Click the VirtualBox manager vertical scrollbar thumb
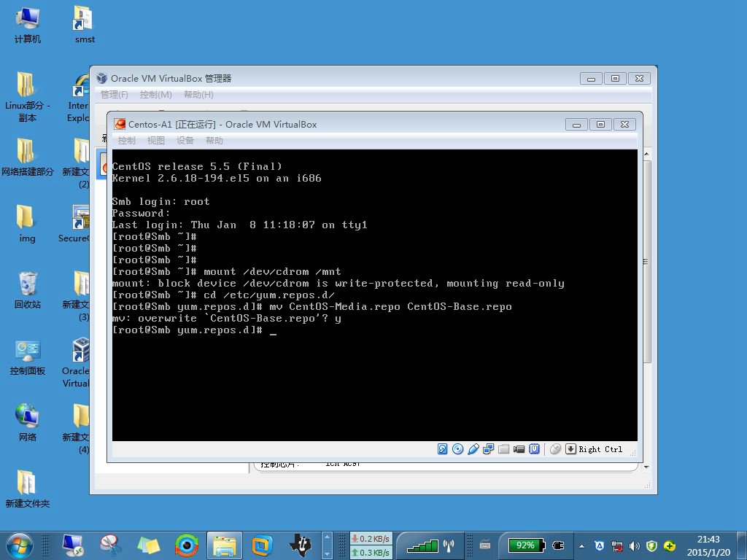This screenshot has width=747, height=560. point(646,262)
